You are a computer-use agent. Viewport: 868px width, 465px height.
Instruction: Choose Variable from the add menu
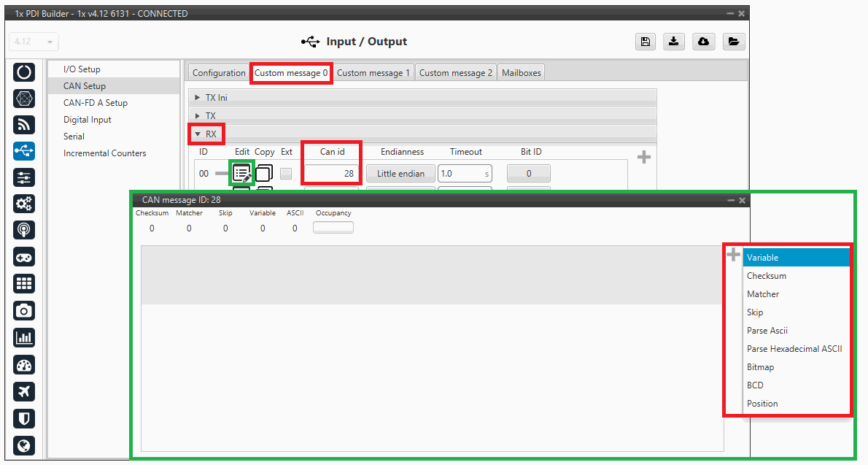[x=796, y=257]
